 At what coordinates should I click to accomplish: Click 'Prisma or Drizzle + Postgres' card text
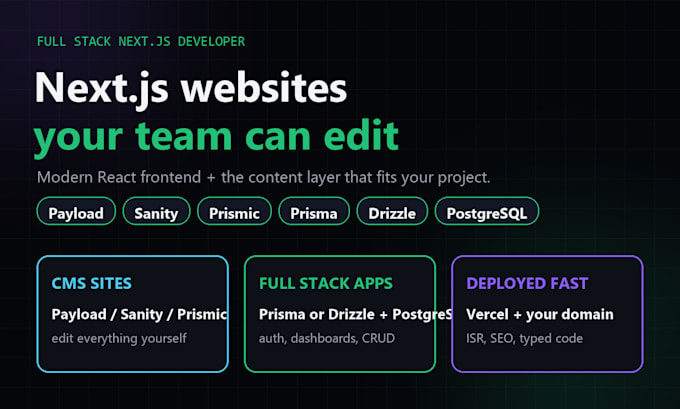[356, 314]
